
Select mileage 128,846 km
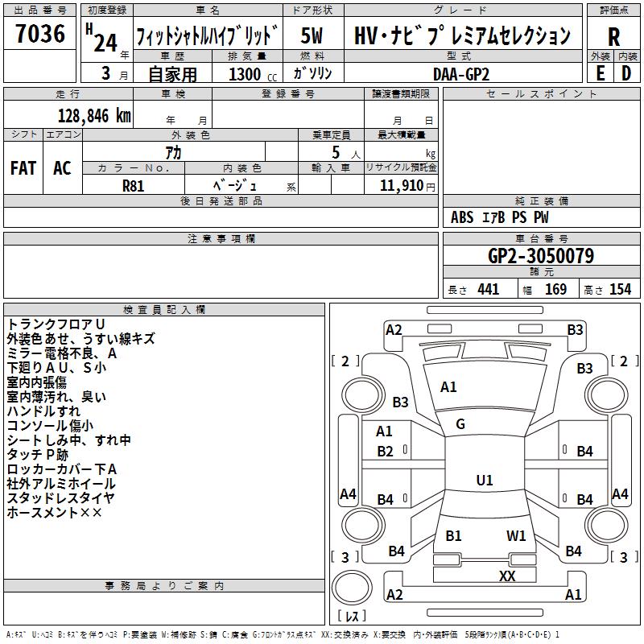click(x=94, y=116)
